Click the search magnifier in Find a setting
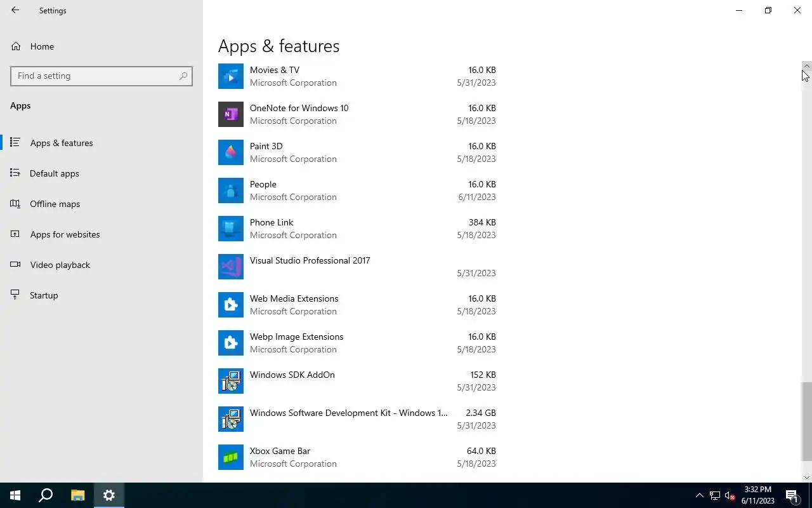812x508 pixels. pos(183,76)
